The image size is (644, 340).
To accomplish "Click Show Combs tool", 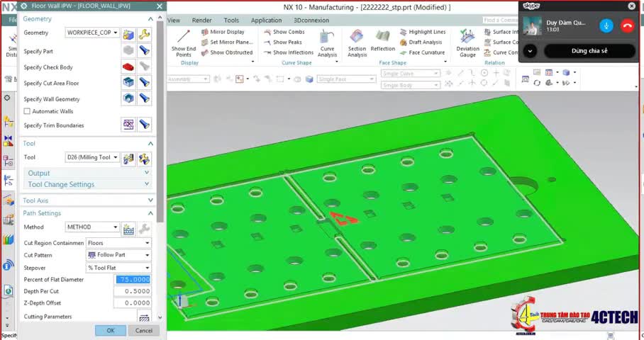I will coord(284,32).
